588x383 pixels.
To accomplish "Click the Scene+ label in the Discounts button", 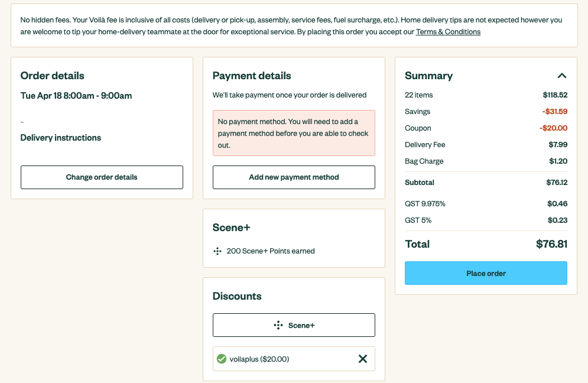I will pyautogui.click(x=301, y=325).
